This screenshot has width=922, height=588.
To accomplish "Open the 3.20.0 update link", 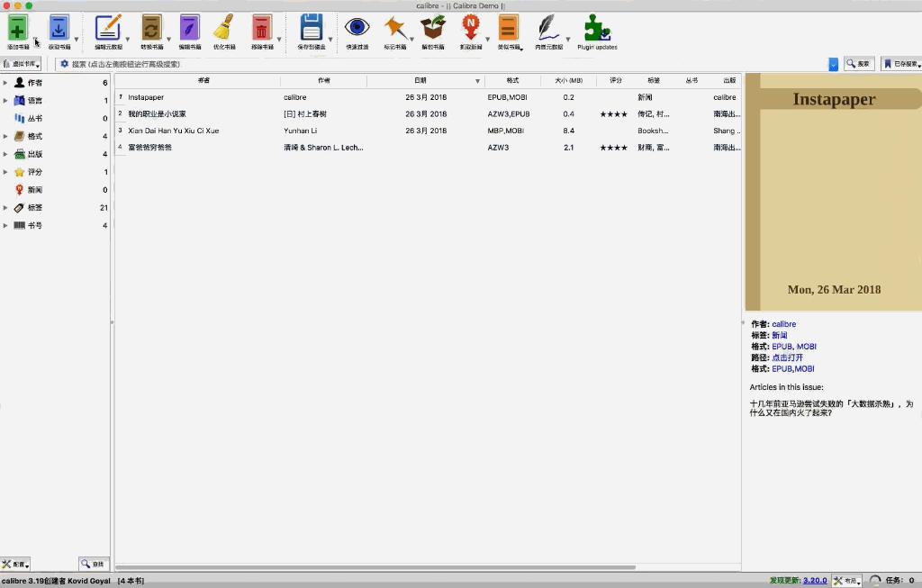I will tap(815, 581).
